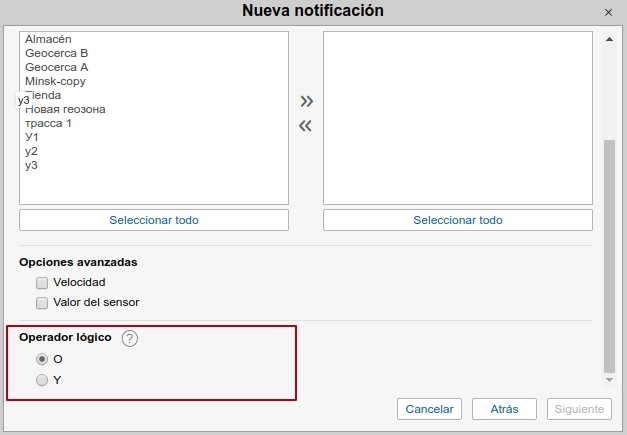Viewport: 627px width, 435px height.
Task: Choose Geocerca A from the list
Action: pos(57,67)
